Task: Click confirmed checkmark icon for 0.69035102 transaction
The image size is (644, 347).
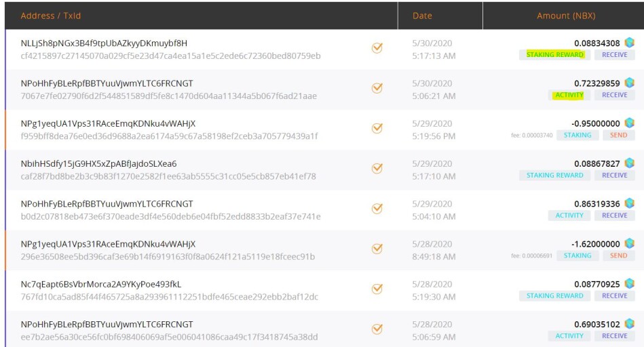Action: tap(377, 329)
